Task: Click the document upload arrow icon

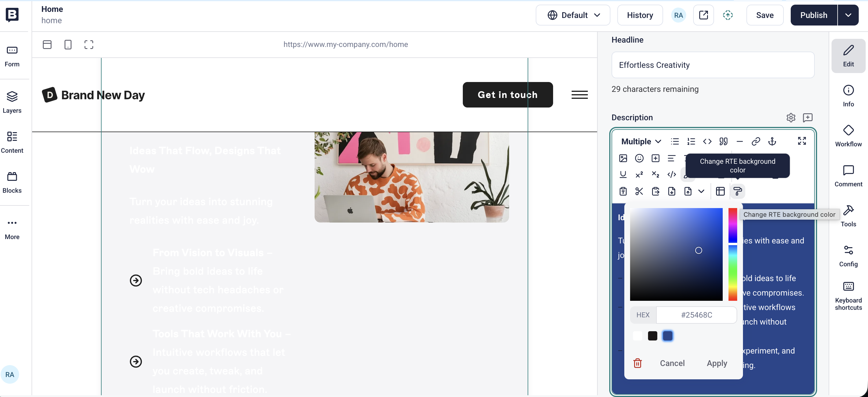Action: coord(687,191)
